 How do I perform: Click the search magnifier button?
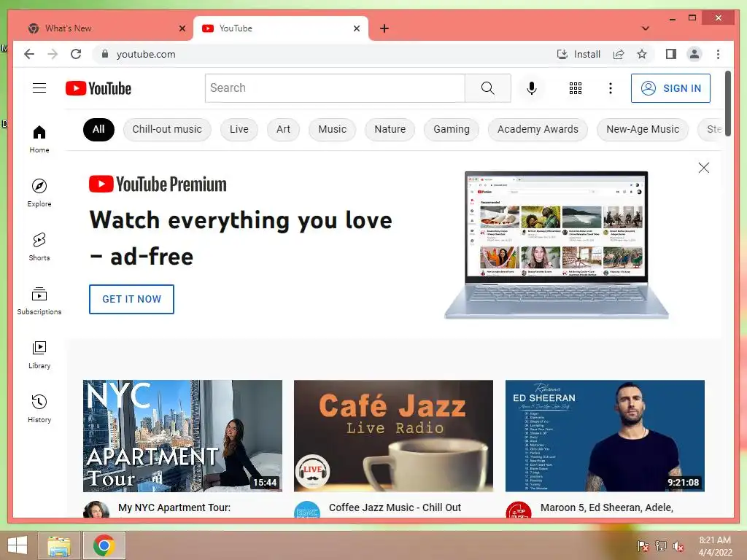[x=487, y=88]
